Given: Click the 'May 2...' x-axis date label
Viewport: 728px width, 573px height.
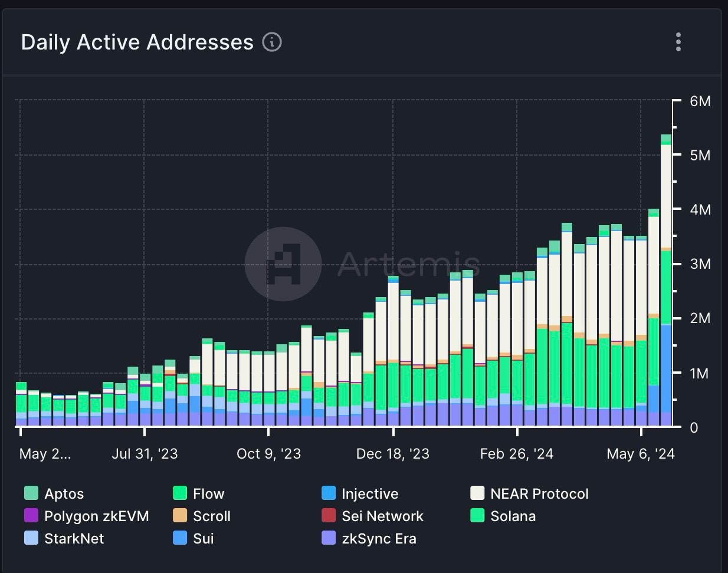Looking at the screenshot, I should pos(45,453).
